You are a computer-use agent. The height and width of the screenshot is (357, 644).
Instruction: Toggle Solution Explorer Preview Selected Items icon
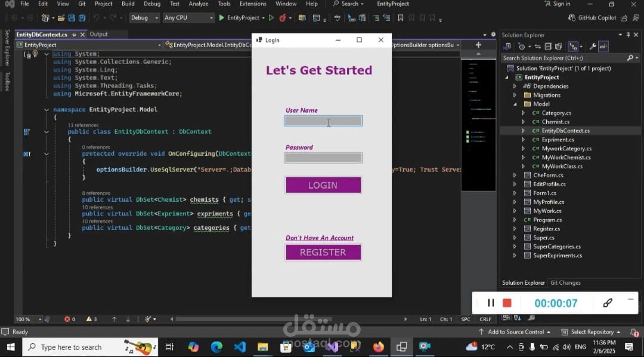tap(603, 47)
